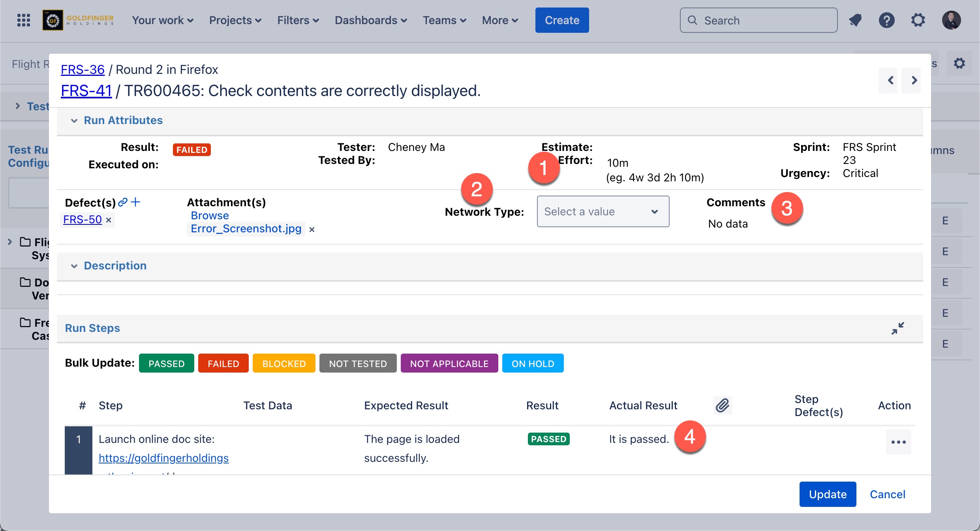Delete Error_Screenshot.jpg attachment with x

[x=312, y=230]
